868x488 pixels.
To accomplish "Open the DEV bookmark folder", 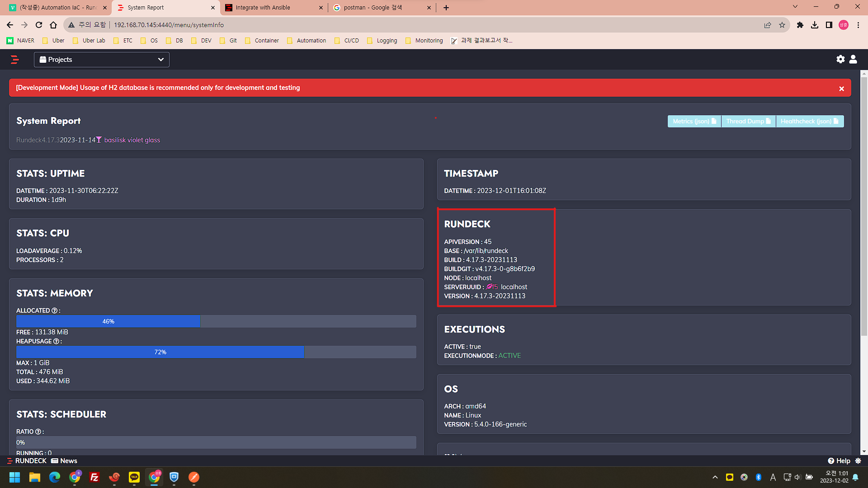I will [x=201, y=41].
